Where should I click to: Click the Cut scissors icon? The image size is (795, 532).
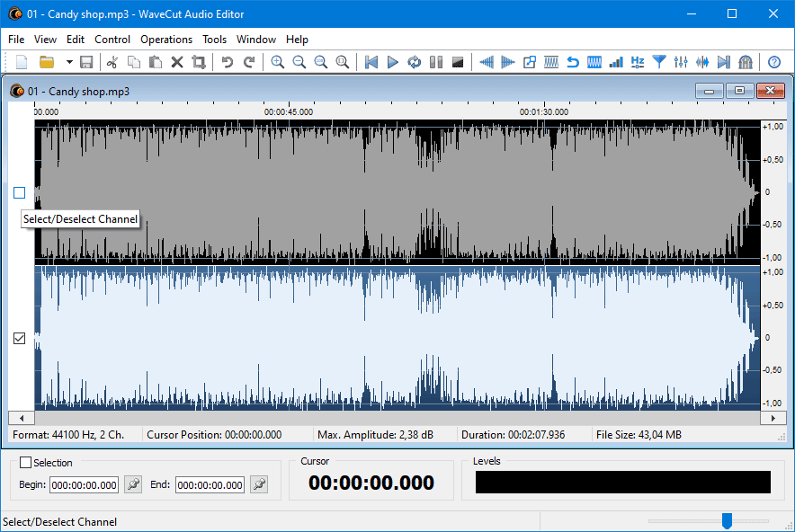point(112,62)
